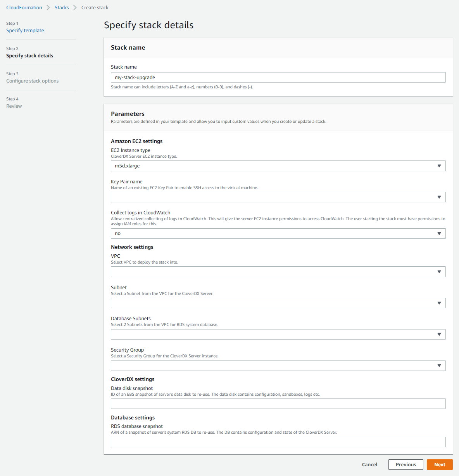Open the Collect logs in CloudWatch dropdown
Image resolution: width=459 pixels, height=476 pixels.
pos(278,233)
